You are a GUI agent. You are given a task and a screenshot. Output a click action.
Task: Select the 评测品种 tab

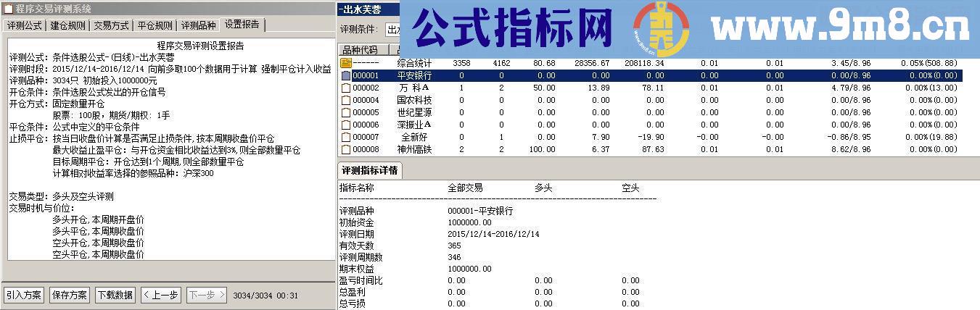pyautogui.click(x=199, y=25)
